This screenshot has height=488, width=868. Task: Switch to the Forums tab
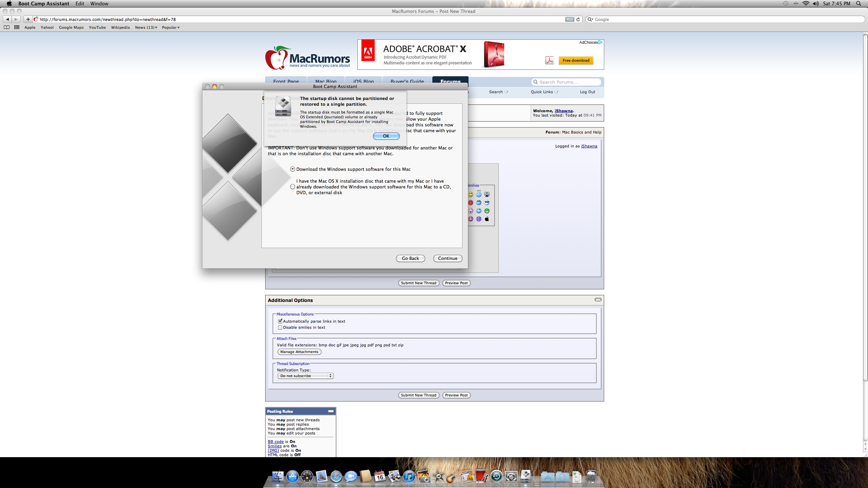[x=450, y=80]
